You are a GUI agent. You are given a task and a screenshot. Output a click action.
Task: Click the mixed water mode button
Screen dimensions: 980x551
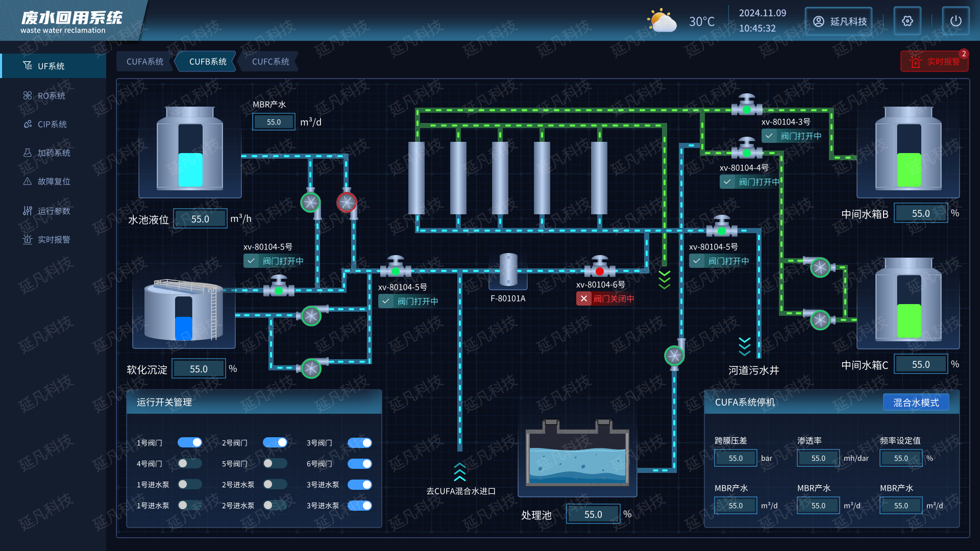pos(916,403)
